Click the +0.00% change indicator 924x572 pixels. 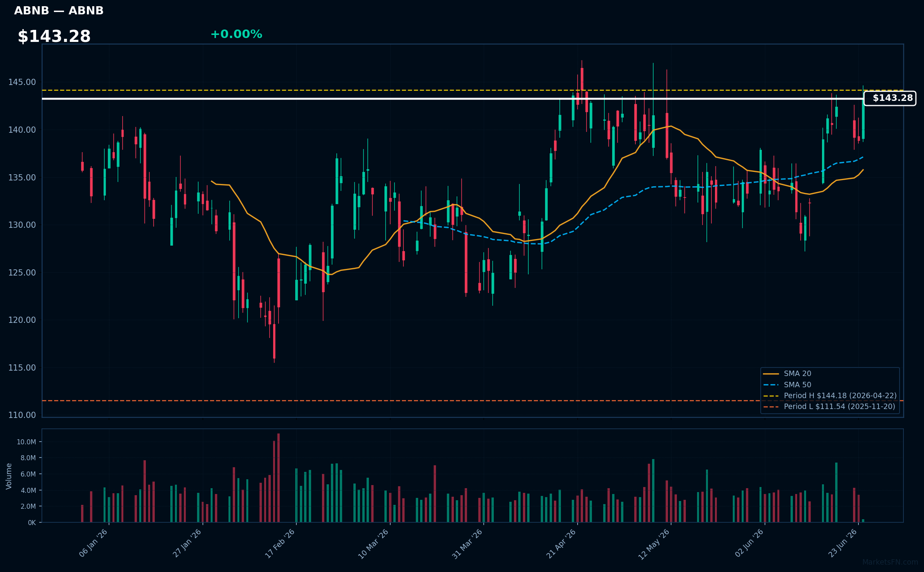click(236, 34)
